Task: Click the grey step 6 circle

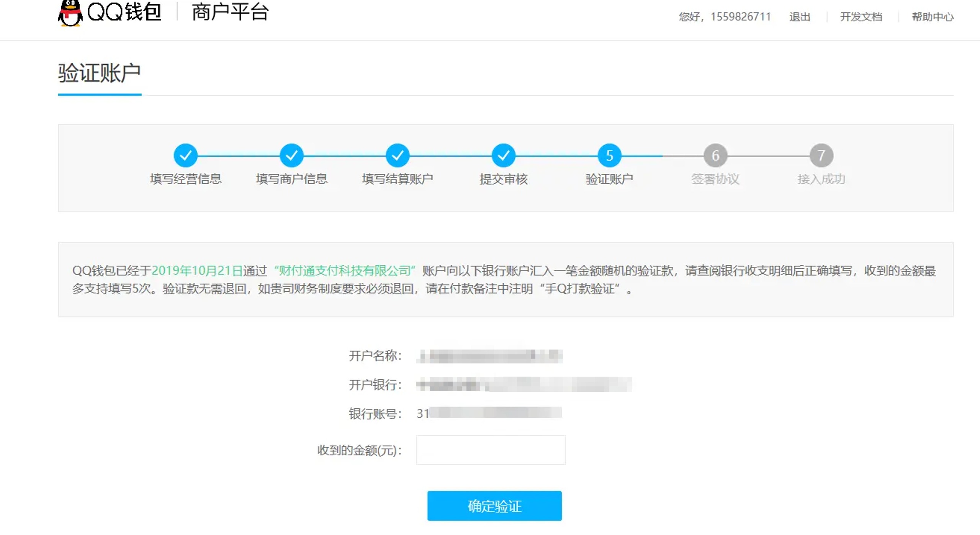Action: point(715,155)
